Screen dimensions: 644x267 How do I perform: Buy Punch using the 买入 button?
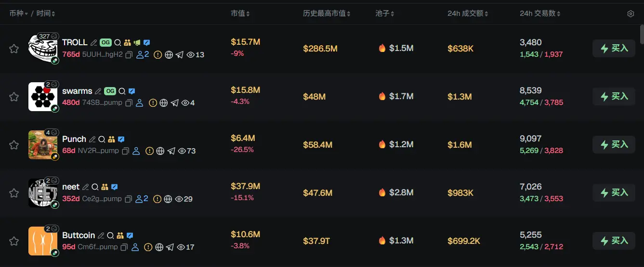(x=614, y=145)
